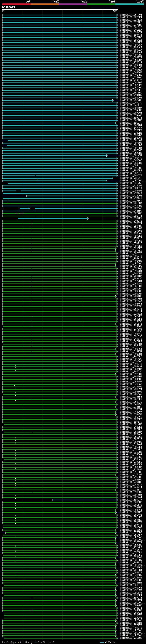This screenshot has width=146, height=644.
Task: Open hit UniRef100_C3VVN9
Action: [131, 25]
